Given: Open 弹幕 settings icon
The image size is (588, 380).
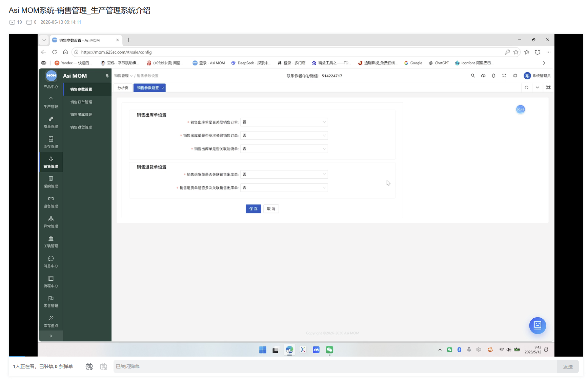Looking at the screenshot, I should pyautogui.click(x=104, y=366).
